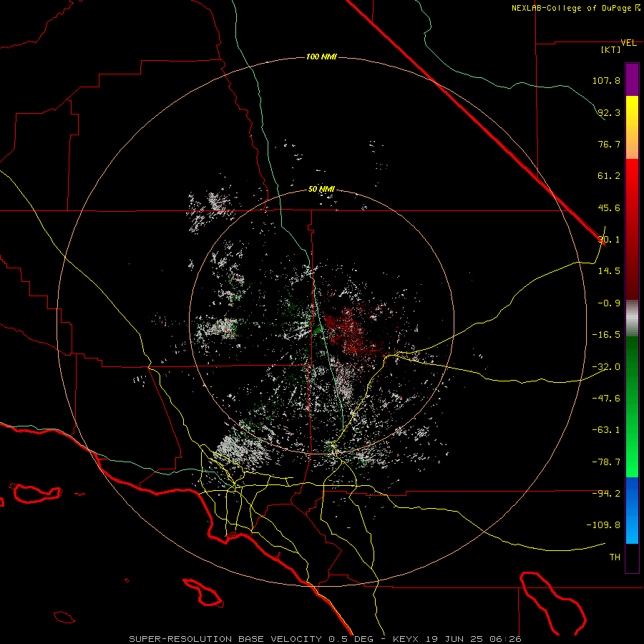
Task: Click the purple segment of the color bar
Action: coord(632,79)
